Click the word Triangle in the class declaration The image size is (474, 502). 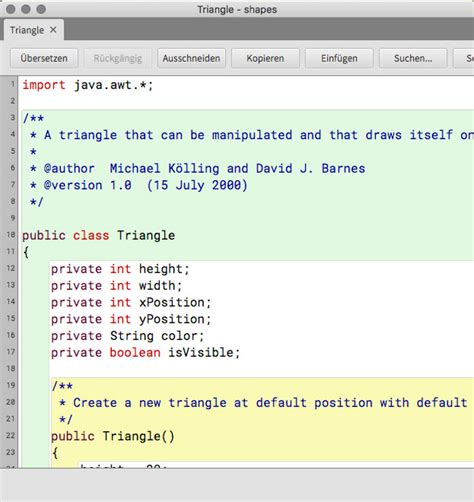[x=146, y=235]
